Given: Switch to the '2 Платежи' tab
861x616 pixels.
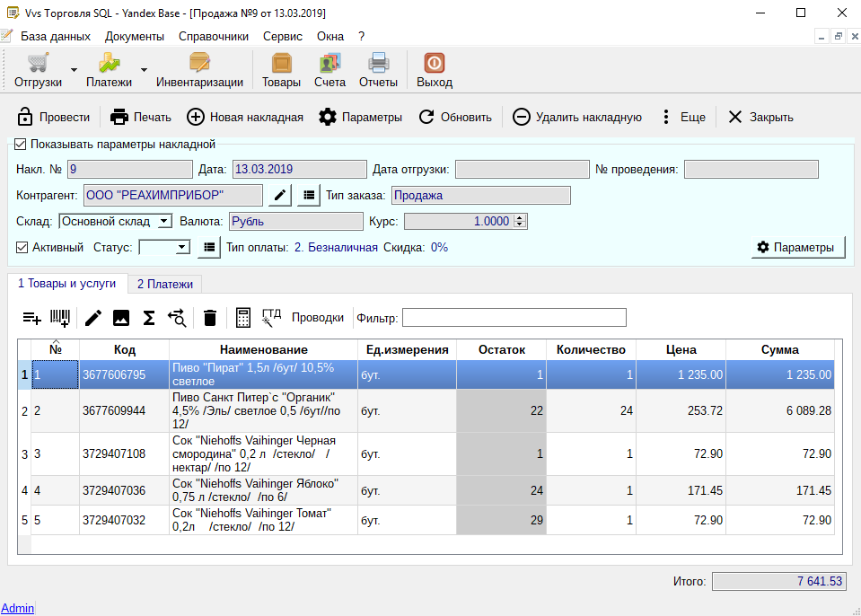Looking at the screenshot, I should point(164,284).
